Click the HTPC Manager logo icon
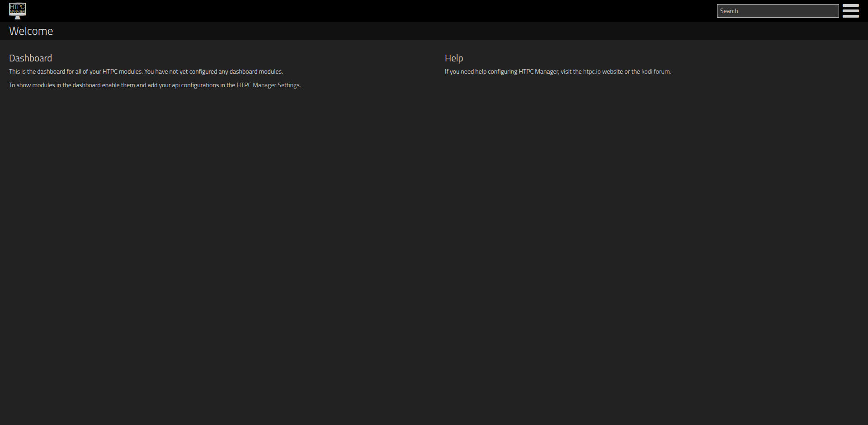This screenshot has height=425, width=868. click(x=18, y=11)
